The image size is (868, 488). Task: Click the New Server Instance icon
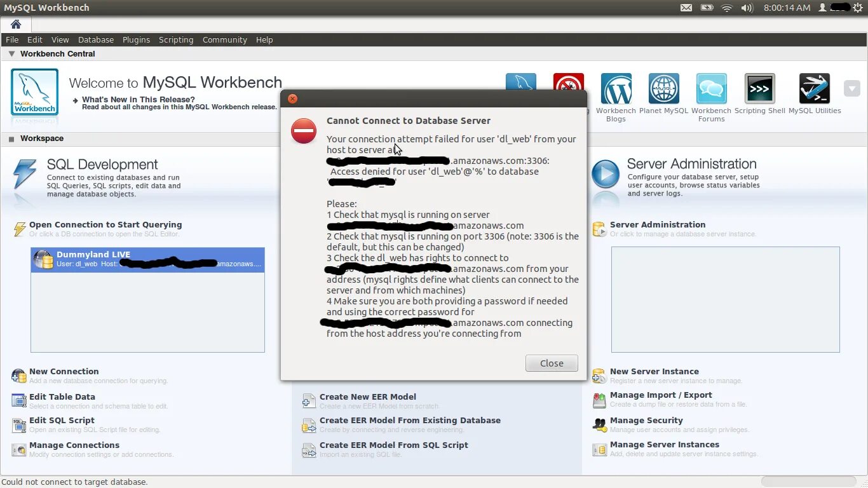[599, 376]
